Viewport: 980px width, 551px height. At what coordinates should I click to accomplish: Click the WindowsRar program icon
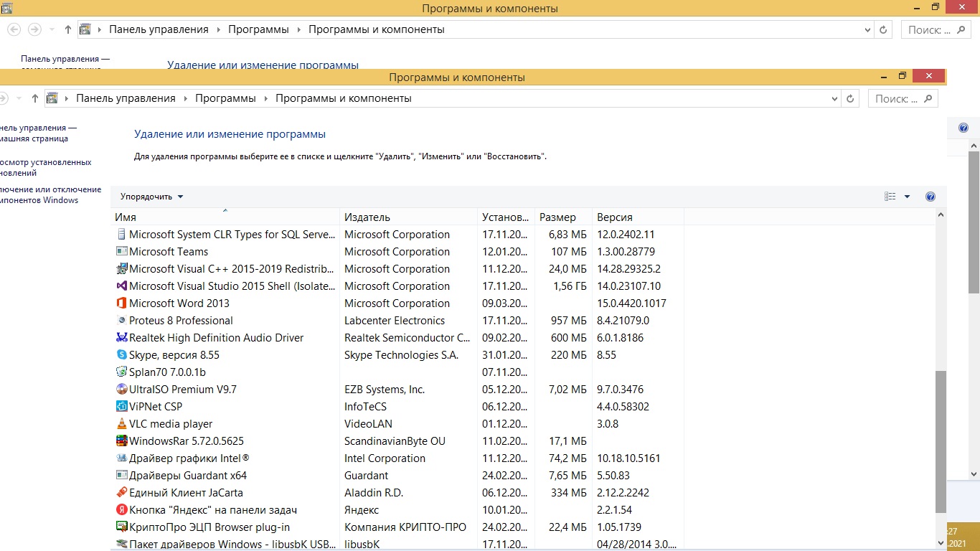click(122, 441)
